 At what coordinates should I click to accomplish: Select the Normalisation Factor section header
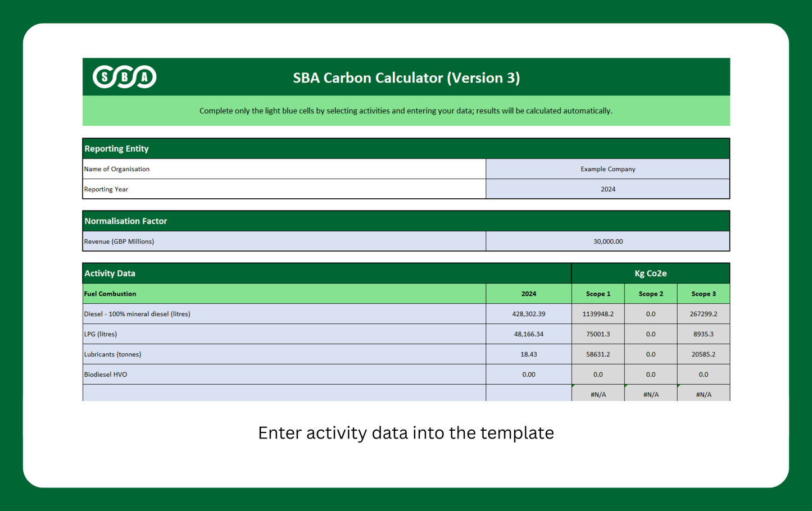click(x=406, y=221)
